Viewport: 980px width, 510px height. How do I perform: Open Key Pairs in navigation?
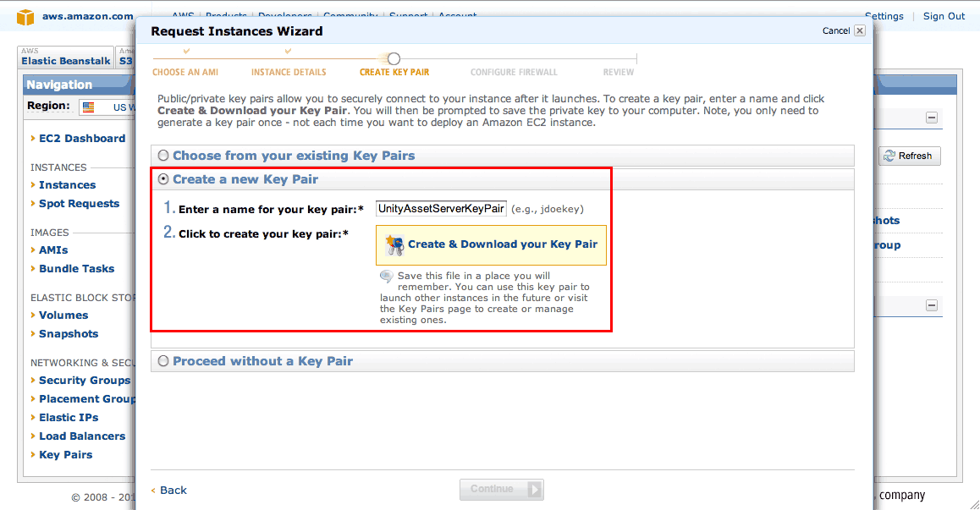click(66, 455)
